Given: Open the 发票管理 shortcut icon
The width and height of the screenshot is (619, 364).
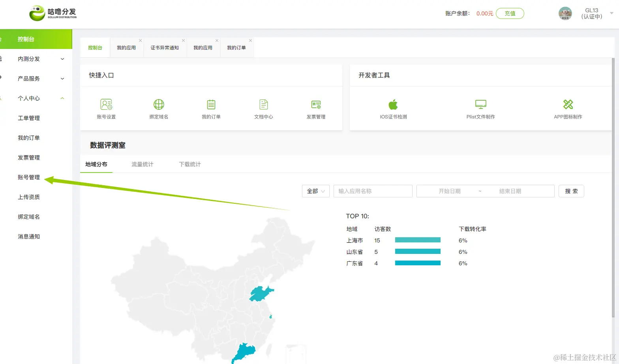Looking at the screenshot, I should [316, 105].
